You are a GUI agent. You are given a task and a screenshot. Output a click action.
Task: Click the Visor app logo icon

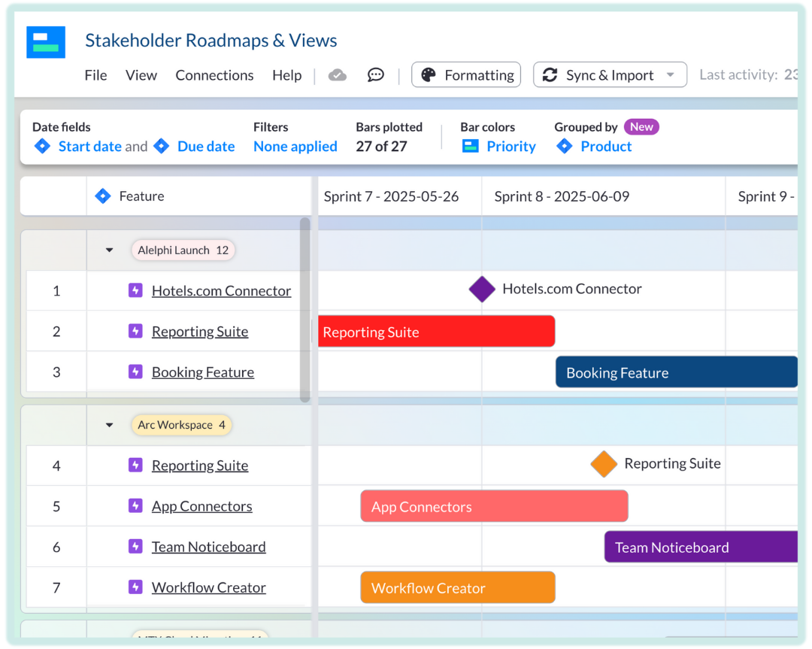pos(46,42)
